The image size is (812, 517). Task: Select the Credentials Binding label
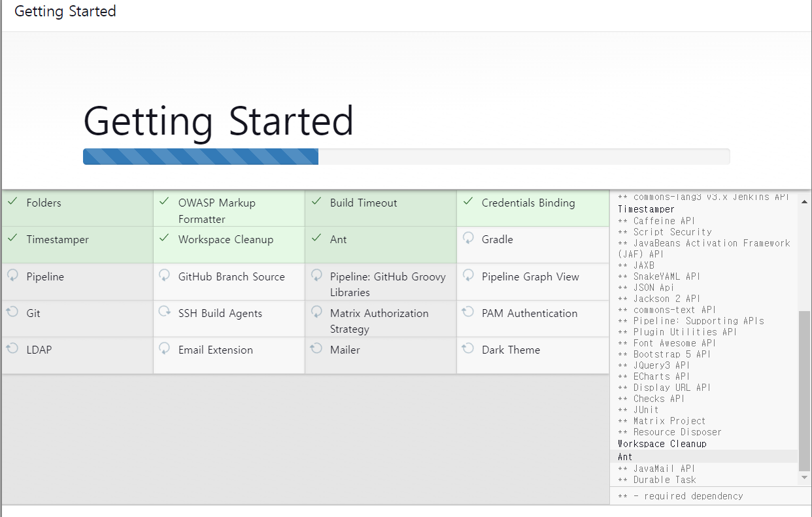[x=528, y=203]
